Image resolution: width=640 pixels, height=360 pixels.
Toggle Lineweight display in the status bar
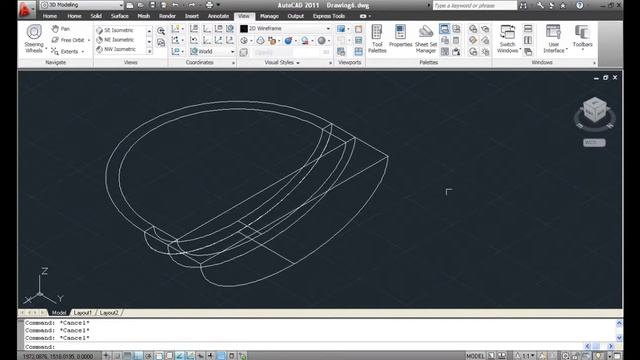point(210,356)
